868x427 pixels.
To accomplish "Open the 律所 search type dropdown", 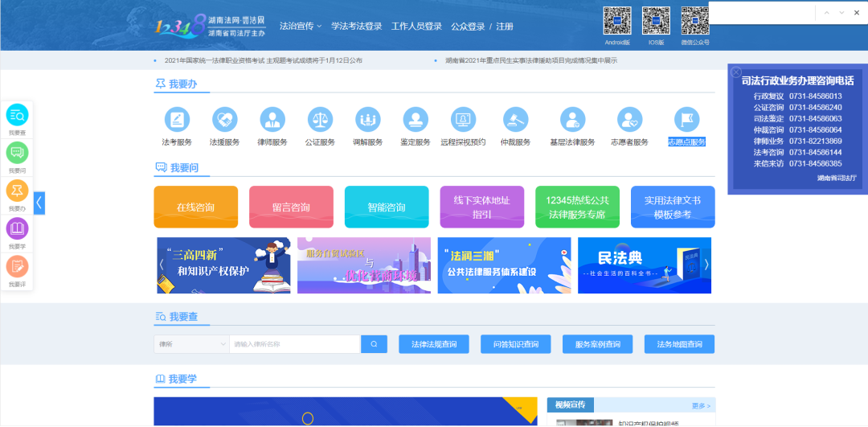I will point(191,344).
